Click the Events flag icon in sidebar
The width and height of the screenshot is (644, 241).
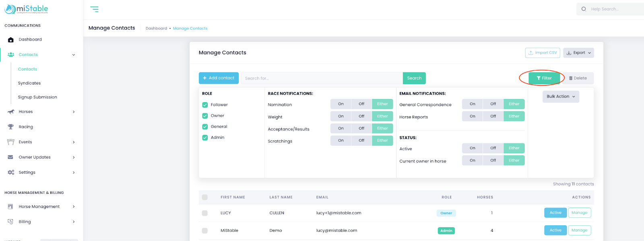(11, 142)
